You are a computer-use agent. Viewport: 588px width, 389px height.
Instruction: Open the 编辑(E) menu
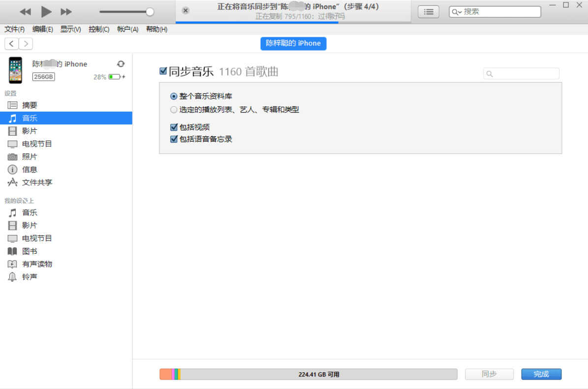coord(42,29)
